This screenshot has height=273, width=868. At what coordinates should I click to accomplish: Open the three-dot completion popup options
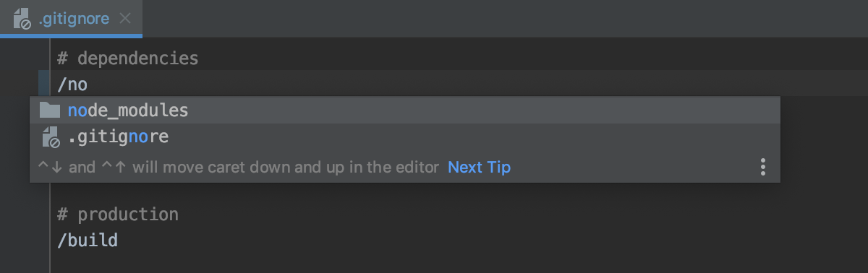click(762, 168)
